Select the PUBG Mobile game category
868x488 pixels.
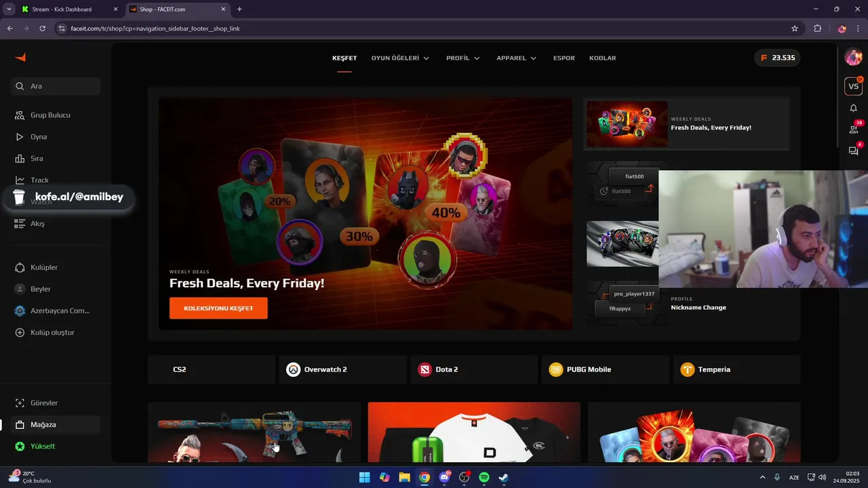point(606,369)
